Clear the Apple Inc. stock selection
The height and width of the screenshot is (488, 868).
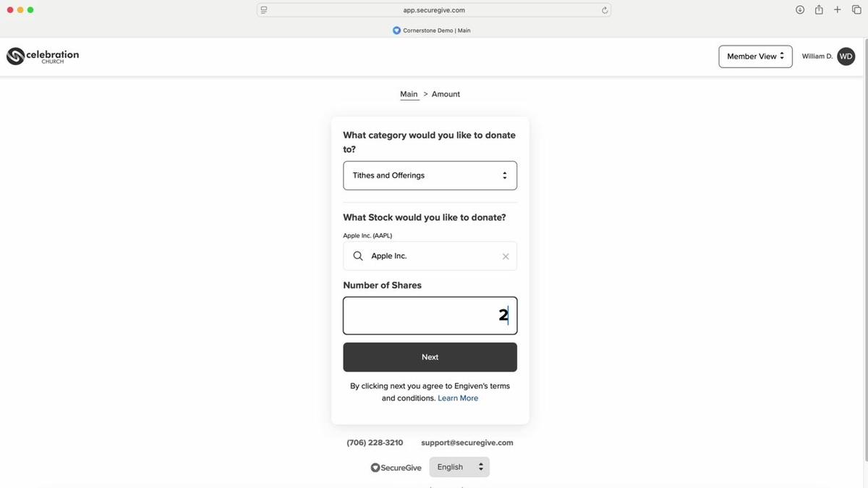coord(506,256)
